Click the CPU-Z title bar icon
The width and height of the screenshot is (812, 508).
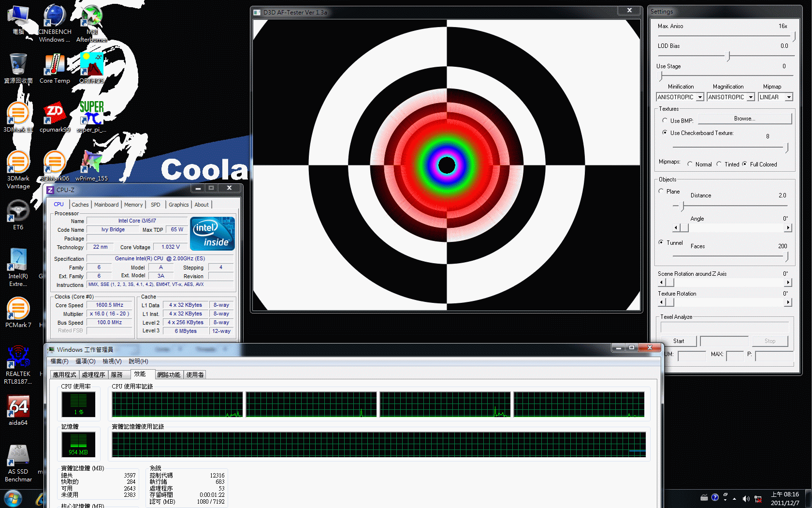click(x=50, y=190)
